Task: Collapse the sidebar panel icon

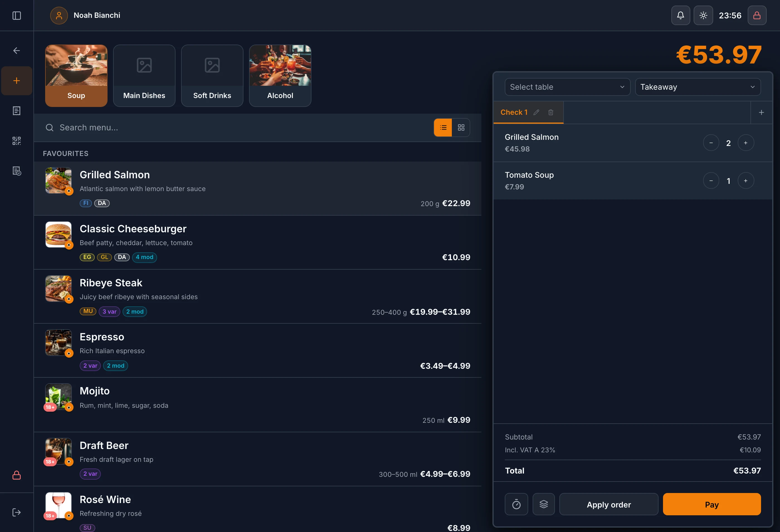Action: pyautogui.click(x=16, y=15)
